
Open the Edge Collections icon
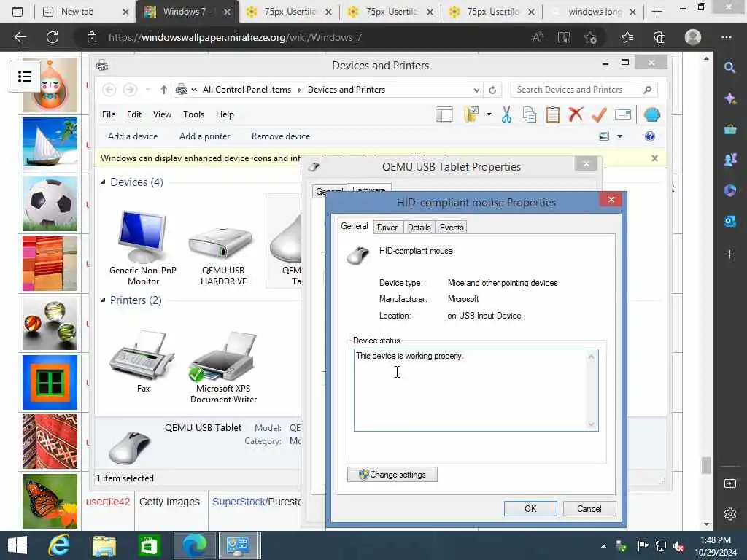pyautogui.click(x=659, y=37)
